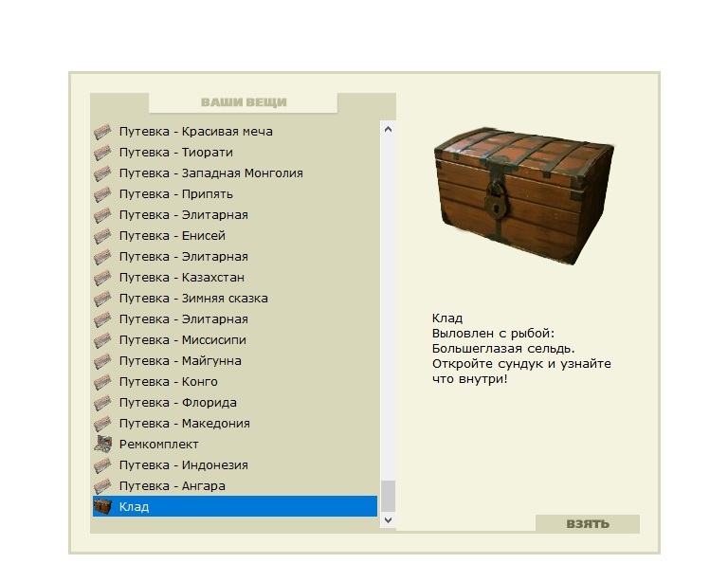Click ticket icon beside Путевка - Тиорати
This screenshot has height=582, width=728.
[x=102, y=153]
